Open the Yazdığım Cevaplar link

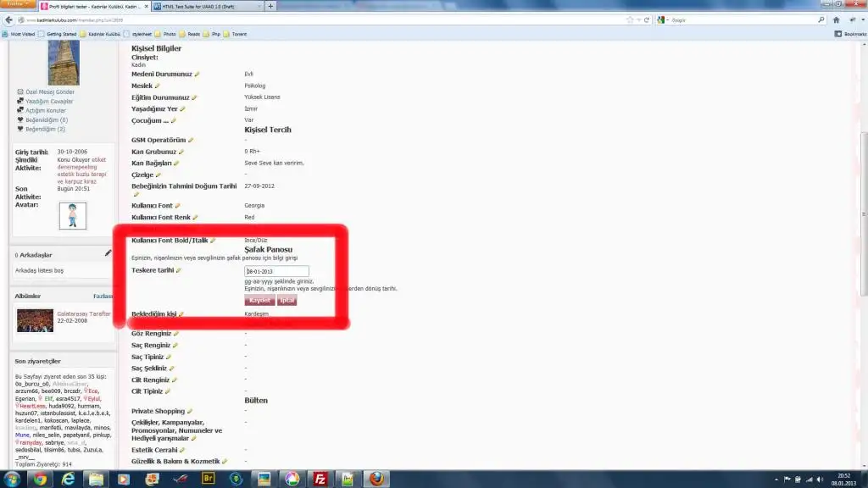tap(49, 102)
